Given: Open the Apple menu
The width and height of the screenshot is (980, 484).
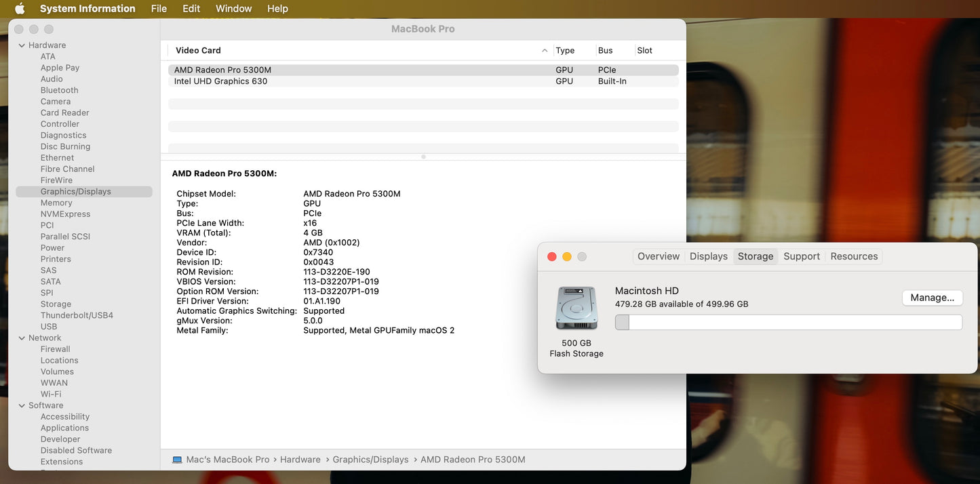Looking at the screenshot, I should pos(20,9).
